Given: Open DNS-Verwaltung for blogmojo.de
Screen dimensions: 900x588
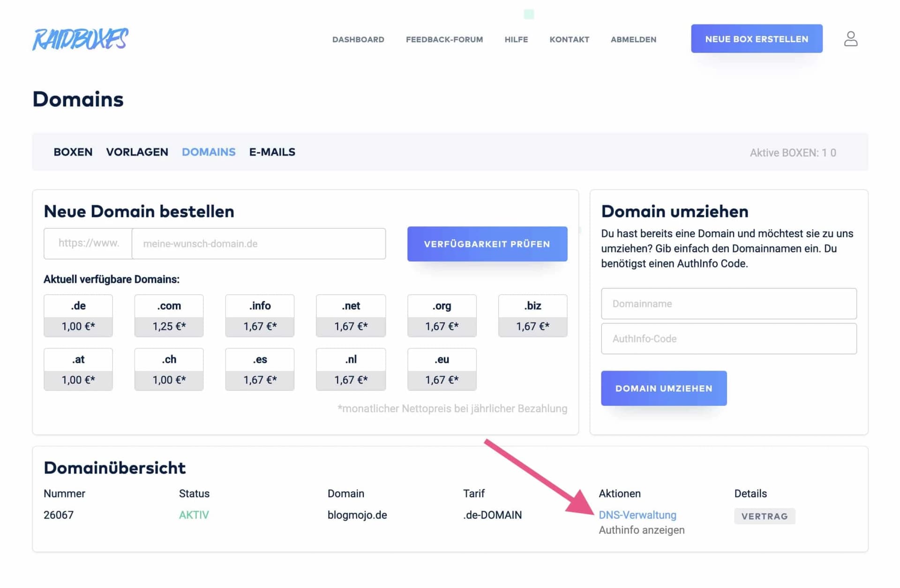Looking at the screenshot, I should [638, 514].
